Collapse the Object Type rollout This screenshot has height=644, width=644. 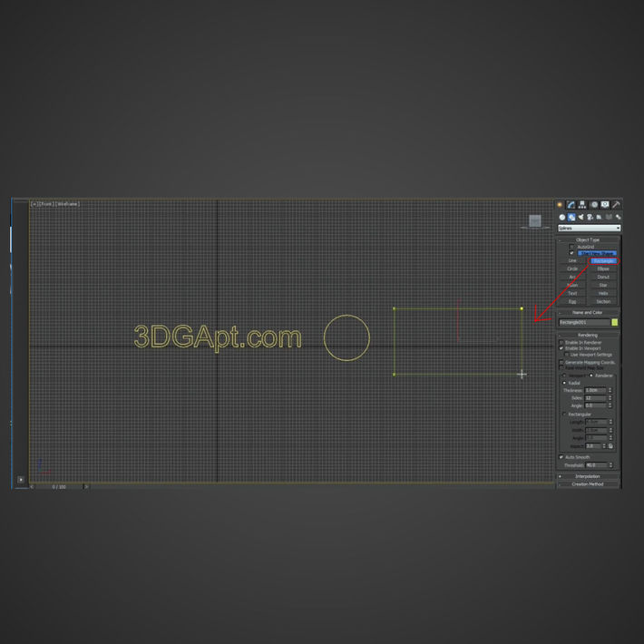[588, 239]
